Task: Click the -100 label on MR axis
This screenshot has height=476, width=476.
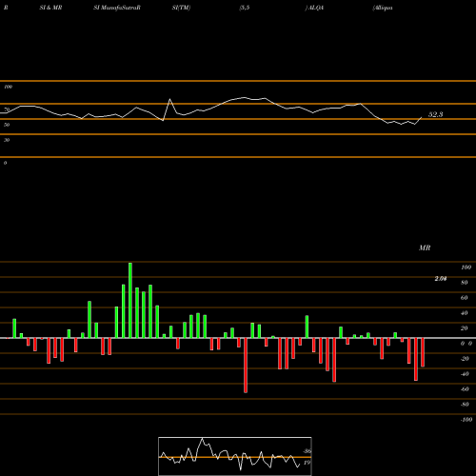Action: pos(466,420)
